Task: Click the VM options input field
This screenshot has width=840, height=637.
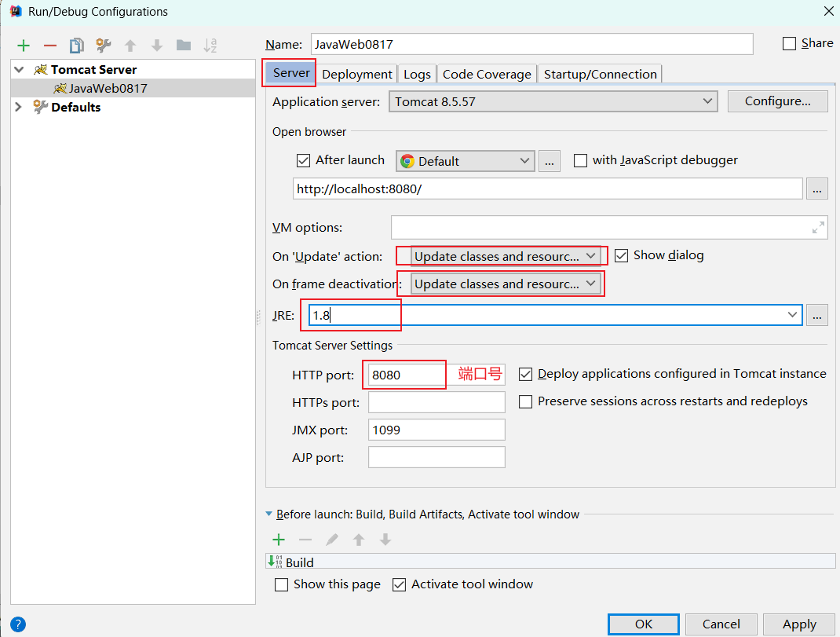Action: coord(609,227)
